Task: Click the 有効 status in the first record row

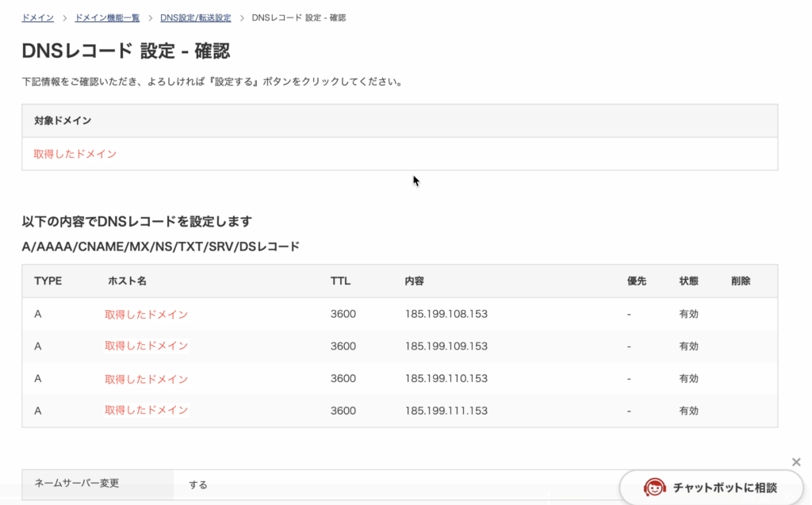Action: 688,314
